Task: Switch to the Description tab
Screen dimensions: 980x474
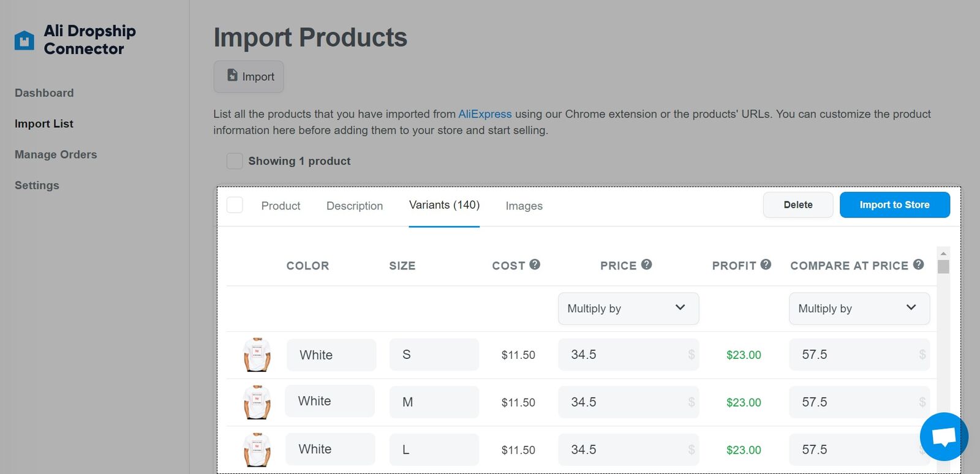Action: click(354, 206)
